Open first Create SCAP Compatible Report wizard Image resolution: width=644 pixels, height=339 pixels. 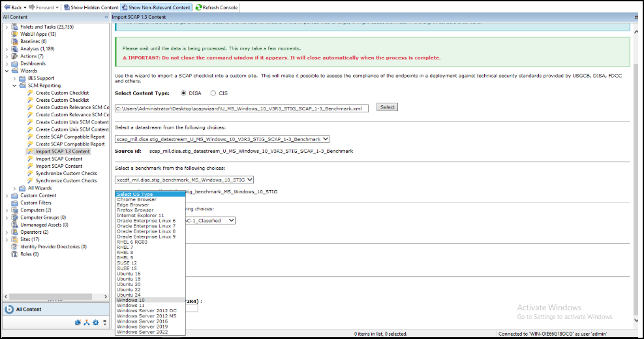(70, 137)
